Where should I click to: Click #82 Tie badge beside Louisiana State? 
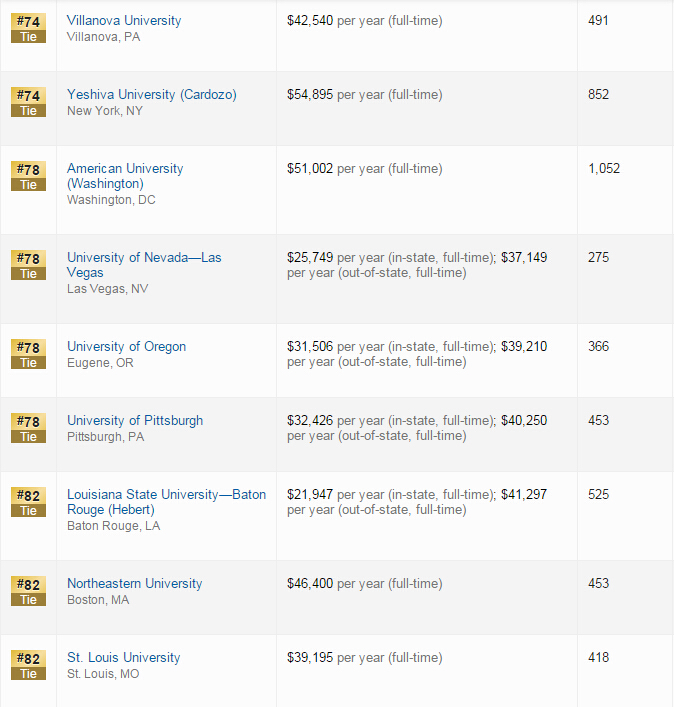(28, 502)
